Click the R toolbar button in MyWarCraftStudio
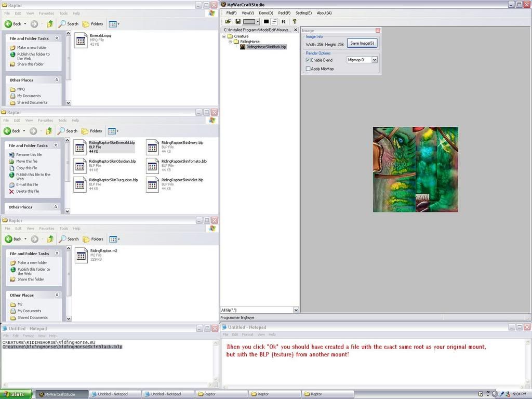The height and width of the screenshot is (399, 532). (283, 22)
